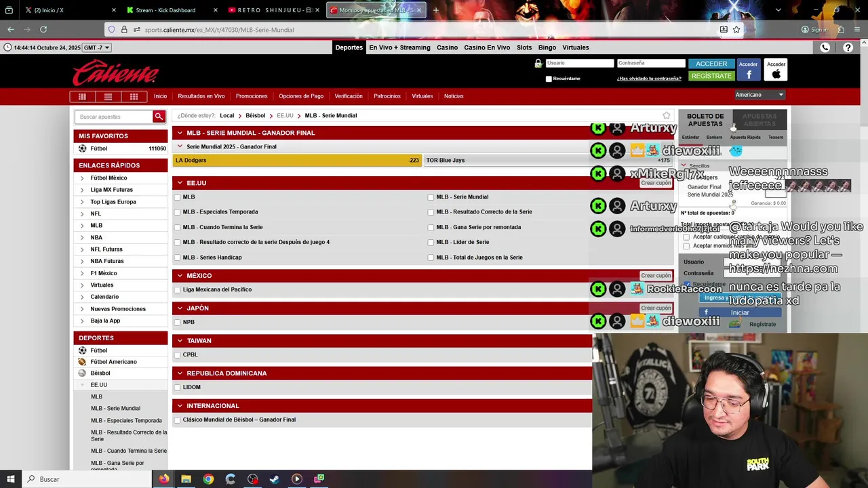This screenshot has height=488, width=868.
Task: Check the MLB league checkbox
Action: 177,197
